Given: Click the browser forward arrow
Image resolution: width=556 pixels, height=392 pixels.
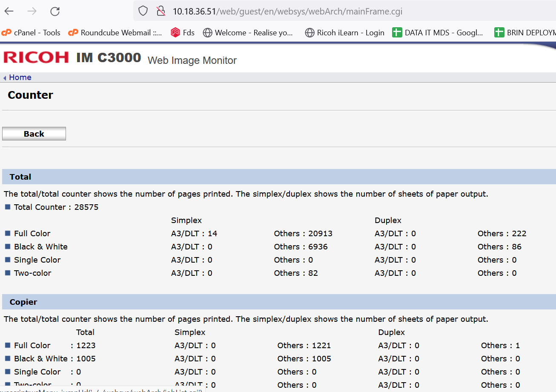Looking at the screenshot, I should pyautogui.click(x=32, y=11).
